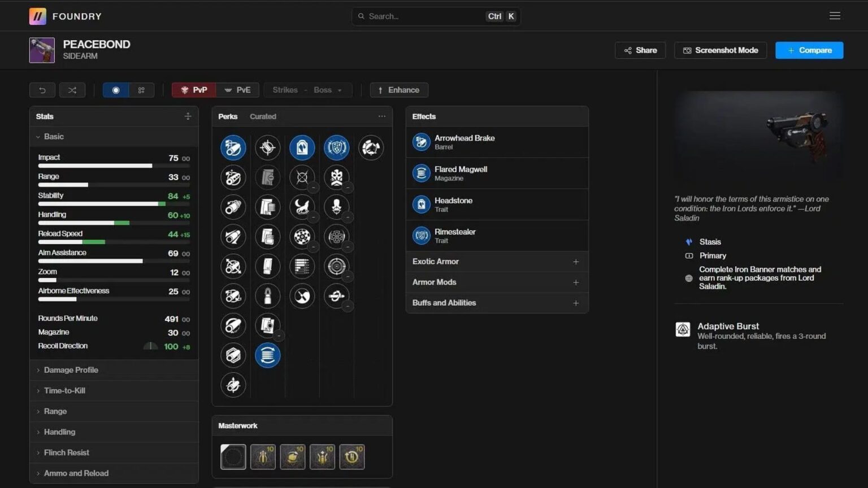Viewport: 868px width, 488px height.
Task: Open the Perks panel ellipsis menu
Action: (382, 116)
